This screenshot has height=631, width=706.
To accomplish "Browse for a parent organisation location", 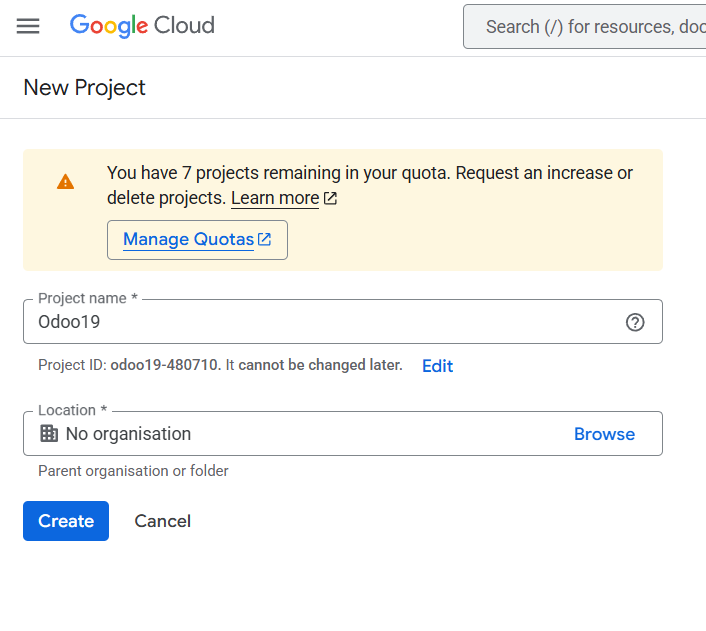I will point(604,434).
